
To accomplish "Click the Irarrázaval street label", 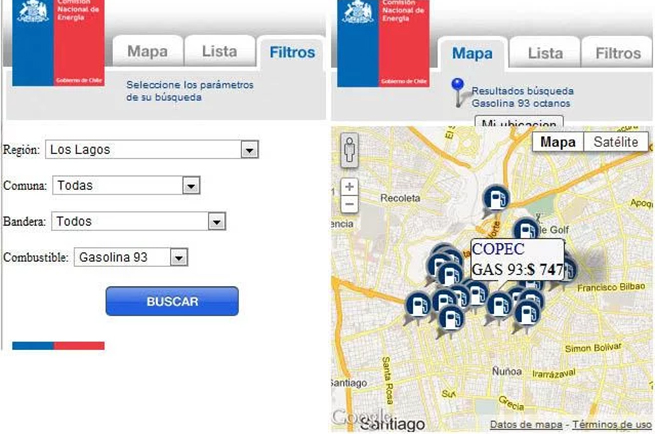I will pos(553,373).
